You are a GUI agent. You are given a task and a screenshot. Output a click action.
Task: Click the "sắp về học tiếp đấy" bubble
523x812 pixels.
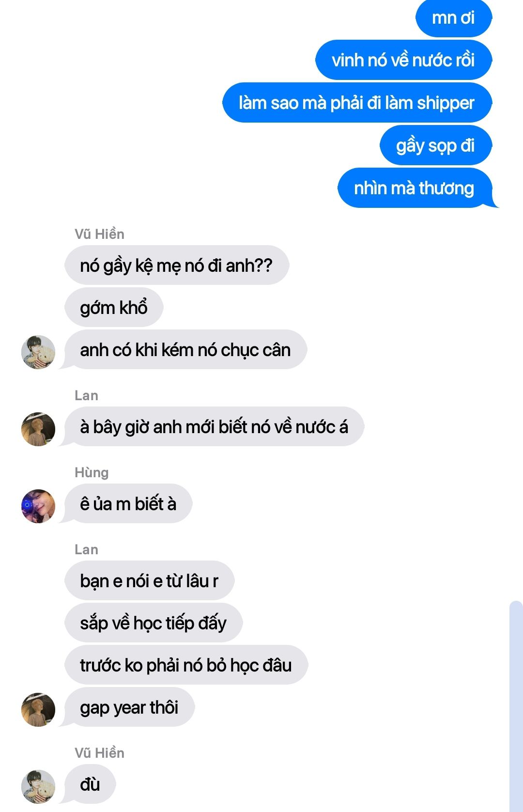[154, 623]
